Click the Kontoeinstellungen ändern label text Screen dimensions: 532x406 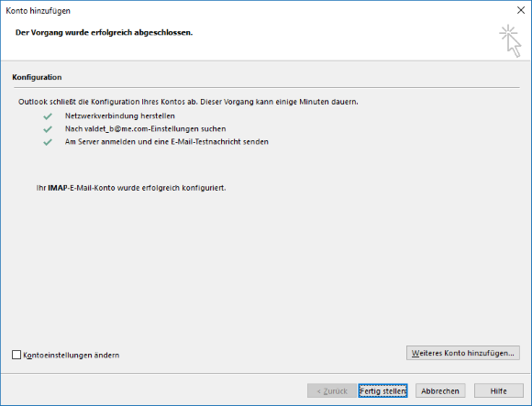coord(72,356)
